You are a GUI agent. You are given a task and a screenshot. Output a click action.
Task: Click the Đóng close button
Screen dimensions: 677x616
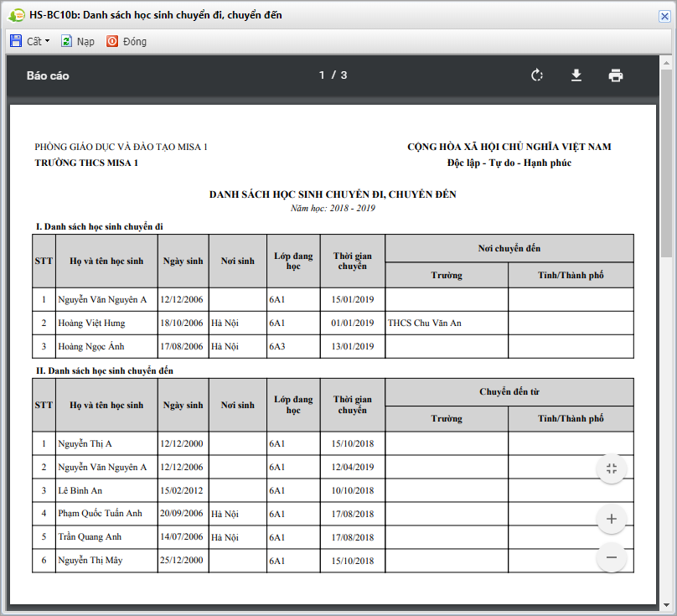[x=127, y=41]
